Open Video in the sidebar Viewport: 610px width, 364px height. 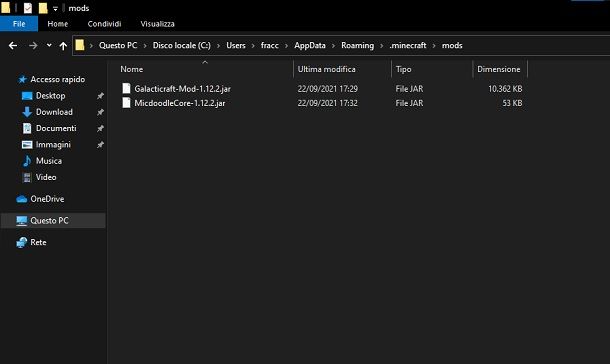coord(46,177)
